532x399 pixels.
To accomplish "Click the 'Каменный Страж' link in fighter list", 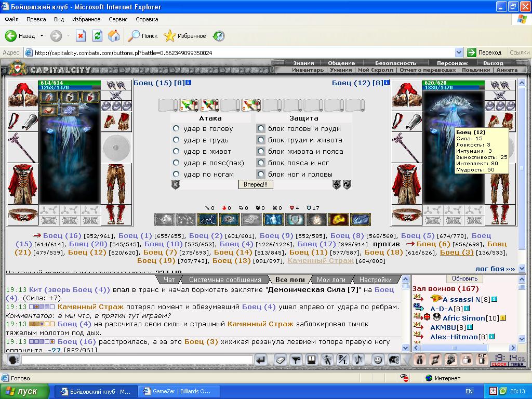I will pos(320,261).
